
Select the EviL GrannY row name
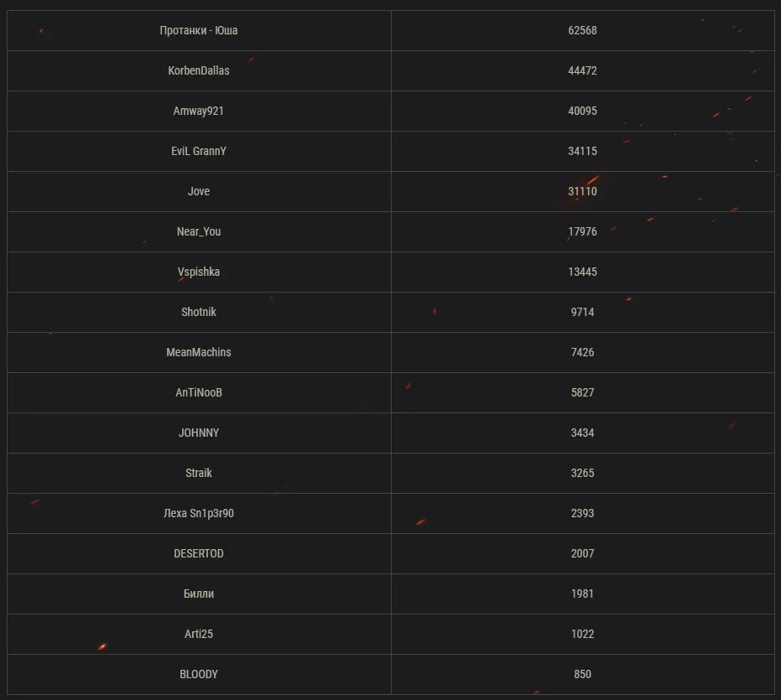pyautogui.click(x=199, y=151)
